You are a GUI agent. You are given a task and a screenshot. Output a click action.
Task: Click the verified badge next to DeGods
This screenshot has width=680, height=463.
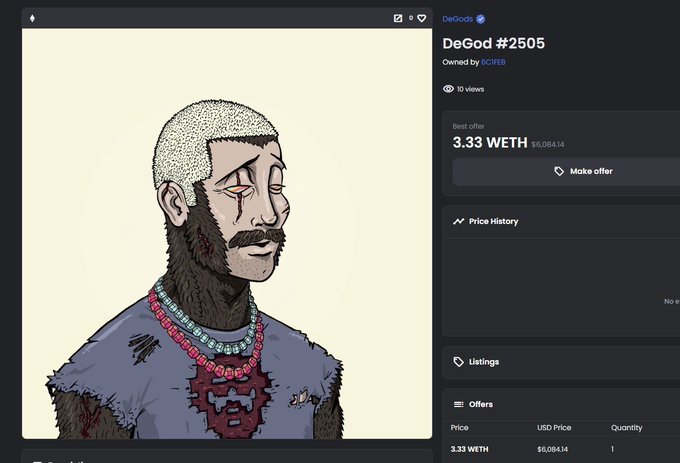[481, 19]
